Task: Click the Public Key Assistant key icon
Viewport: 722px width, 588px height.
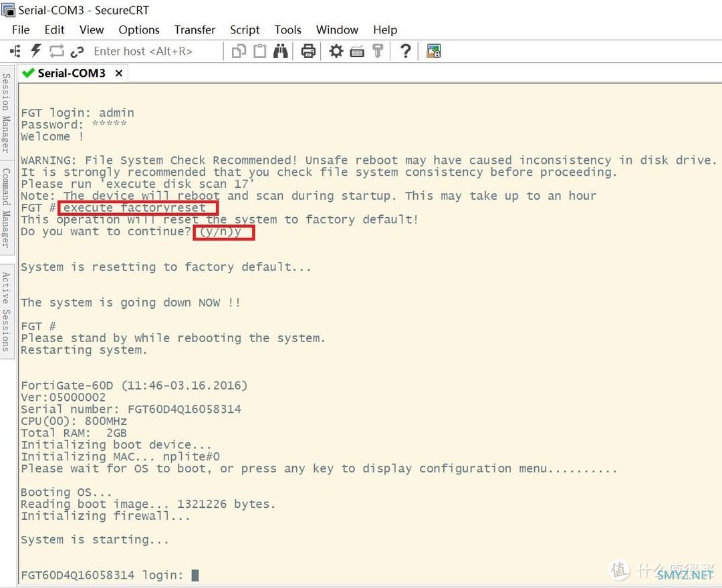Action: (x=378, y=51)
